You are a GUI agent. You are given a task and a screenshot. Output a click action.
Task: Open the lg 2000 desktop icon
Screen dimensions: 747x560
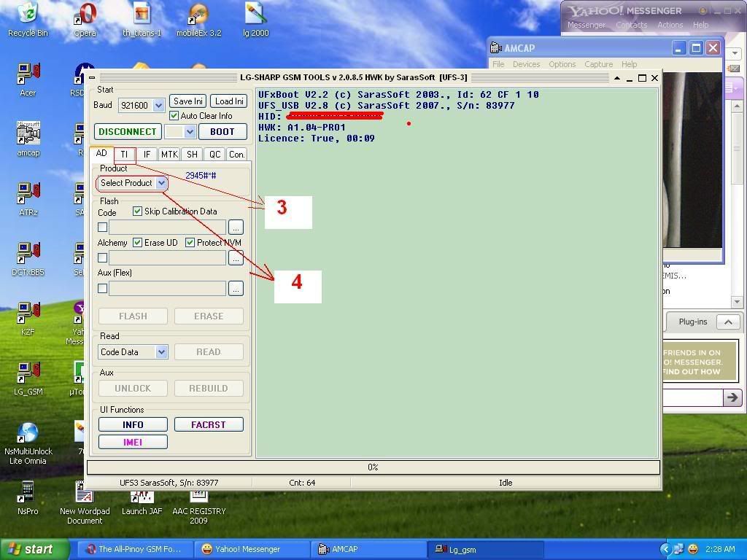(x=256, y=19)
